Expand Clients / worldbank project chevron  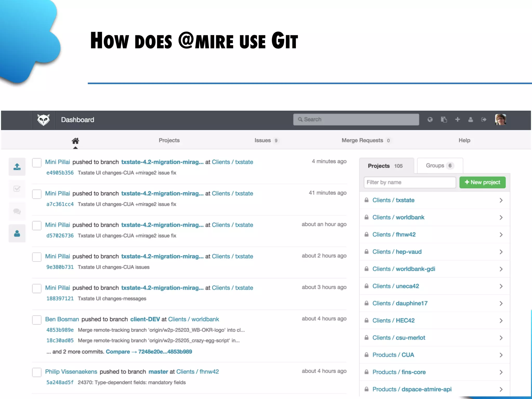[x=501, y=217]
